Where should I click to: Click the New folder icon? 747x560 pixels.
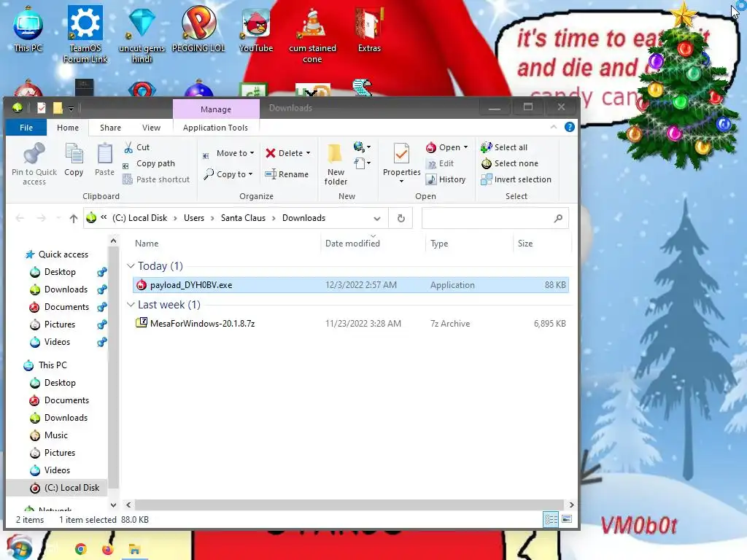(335, 155)
